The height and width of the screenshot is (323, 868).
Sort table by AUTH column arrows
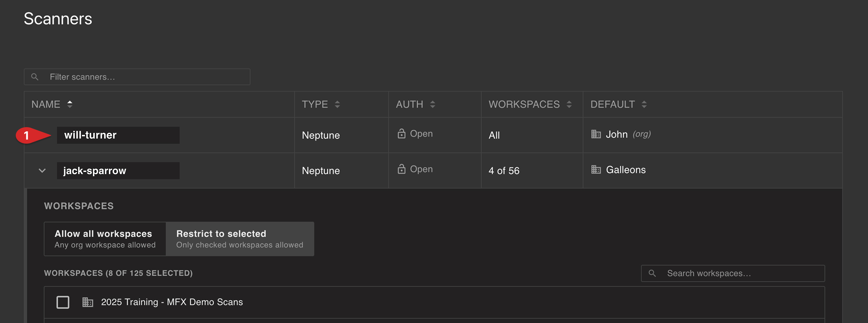click(x=433, y=104)
